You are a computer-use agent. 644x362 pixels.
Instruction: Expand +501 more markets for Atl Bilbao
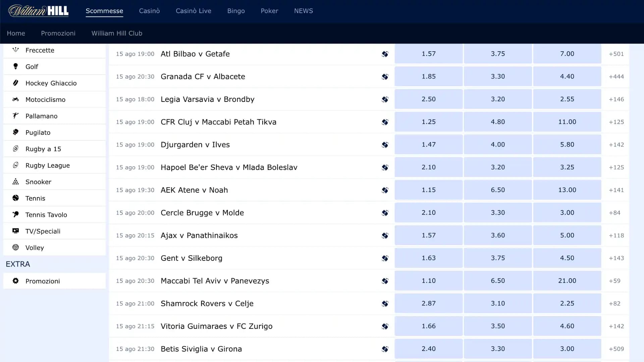(x=616, y=54)
